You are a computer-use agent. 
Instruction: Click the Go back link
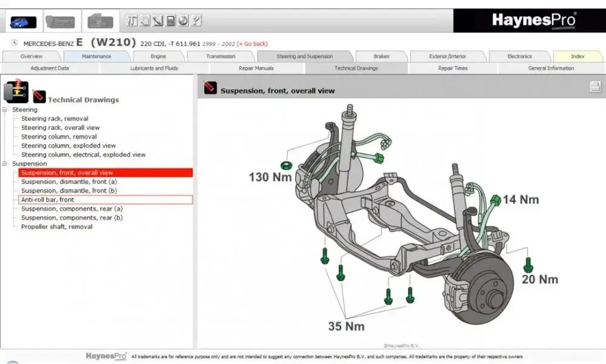(x=252, y=44)
